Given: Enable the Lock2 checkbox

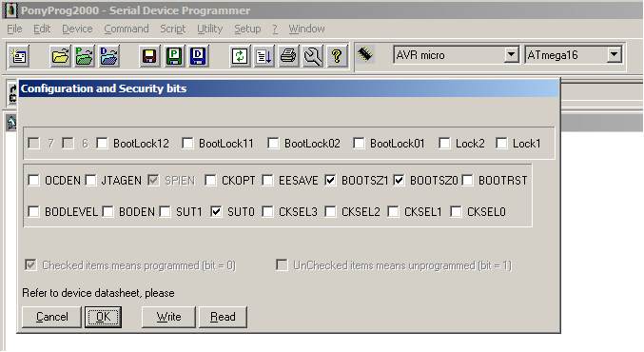Looking at the screenshot, I should pyautogui.click(x=444, y=143).
